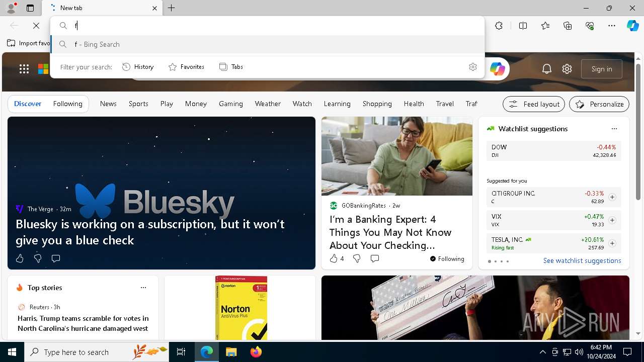Comment on the Bluesky article
Viewport: 644px width, 362px height.
pyautogui.click(x=56, y=258)
